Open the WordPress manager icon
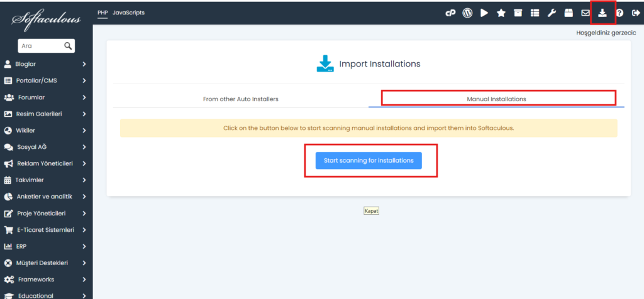 pos(467,13)
